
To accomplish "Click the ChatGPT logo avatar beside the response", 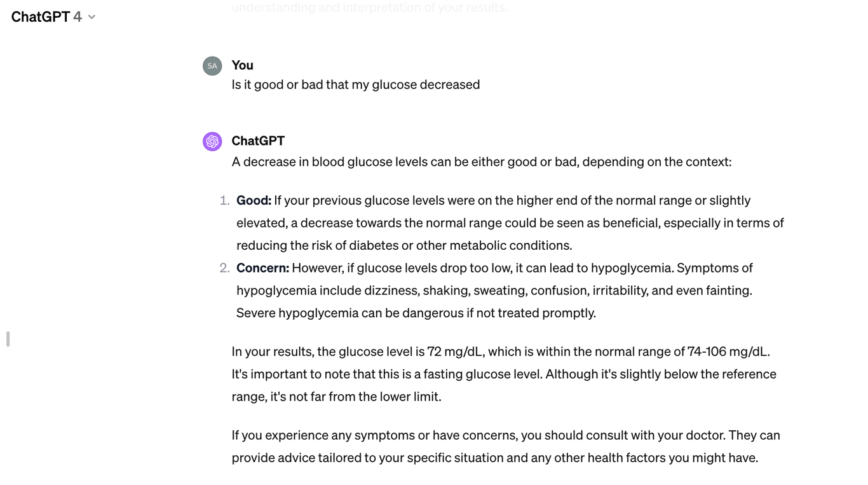I will pyautogui.click(x=212, y=141).
